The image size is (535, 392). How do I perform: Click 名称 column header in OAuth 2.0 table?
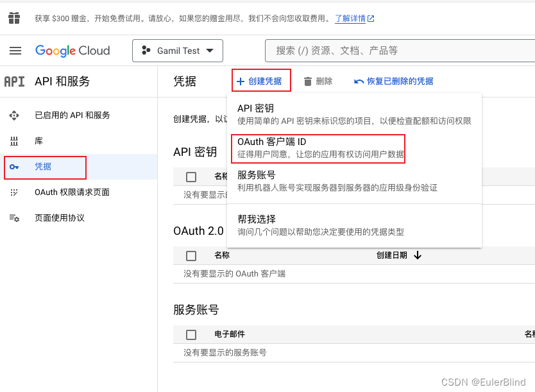point(222,255)
